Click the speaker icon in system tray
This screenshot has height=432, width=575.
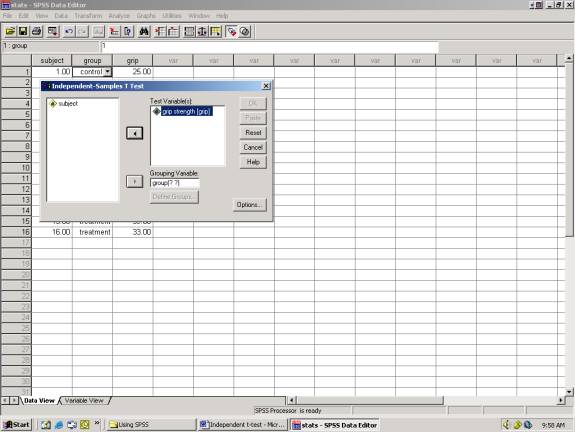506,425
